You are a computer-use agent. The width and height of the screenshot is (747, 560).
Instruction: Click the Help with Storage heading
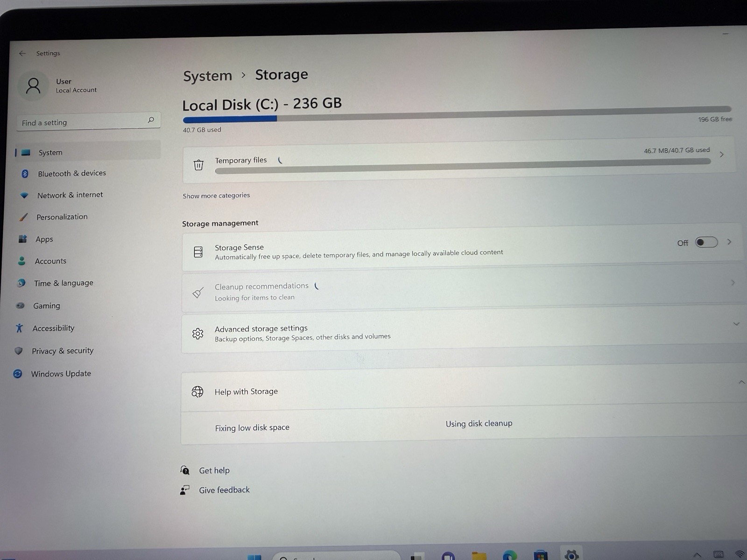pyautogui.click(x=246, y=392)
